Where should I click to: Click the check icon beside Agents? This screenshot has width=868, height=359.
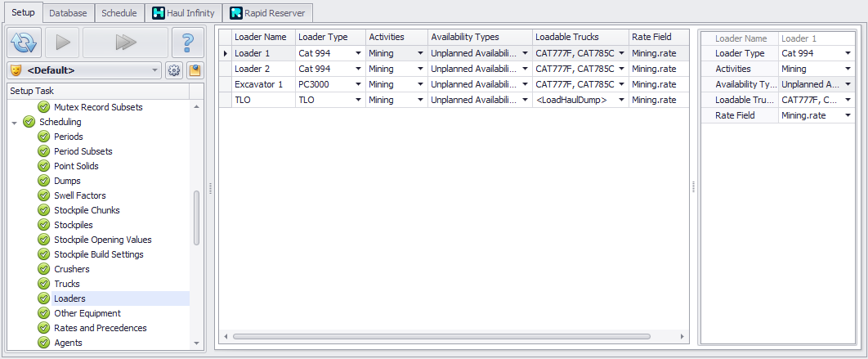[x=44, y=343]
